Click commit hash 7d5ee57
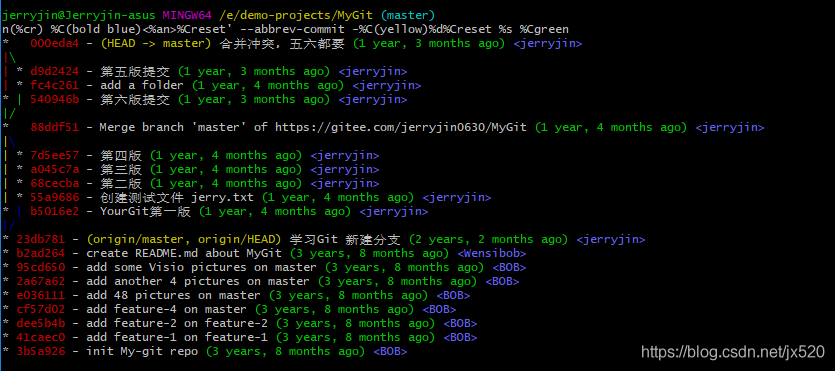The width and height of the screenshot is (835, 371). pyautogui.click(x=54, y=156)
